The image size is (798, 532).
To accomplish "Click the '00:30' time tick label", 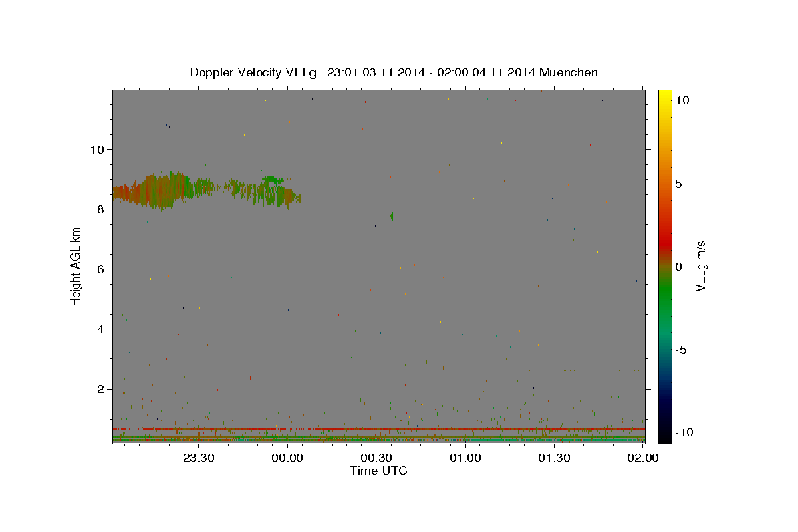I will coord(376,458).
